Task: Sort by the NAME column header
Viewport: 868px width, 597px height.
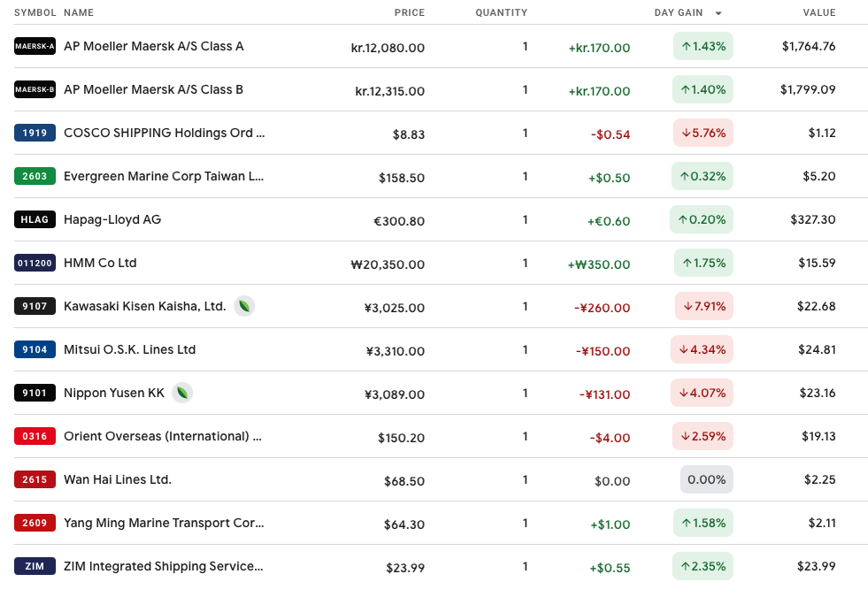Action: point(79,12)
